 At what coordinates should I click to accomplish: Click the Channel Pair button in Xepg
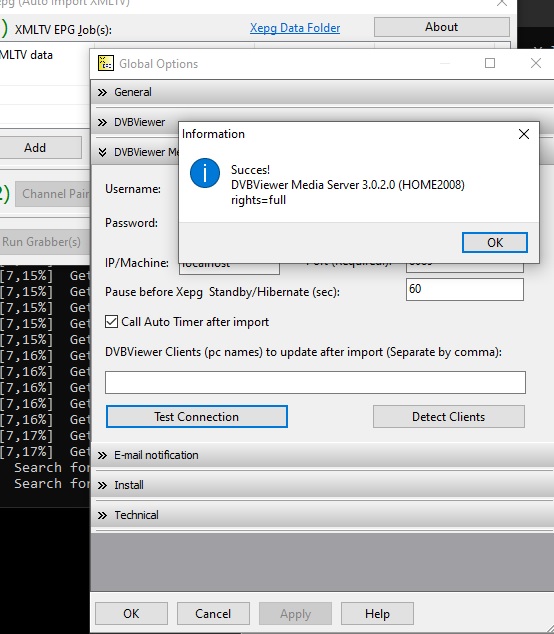click(x=53, y=194)
